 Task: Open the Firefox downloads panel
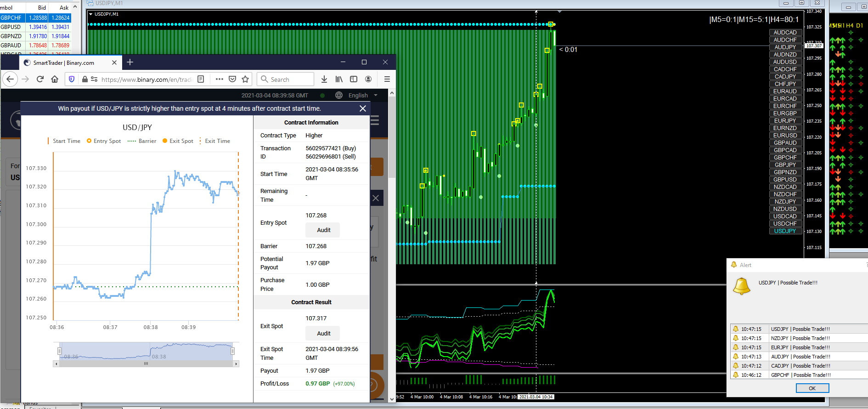[324, 79]
